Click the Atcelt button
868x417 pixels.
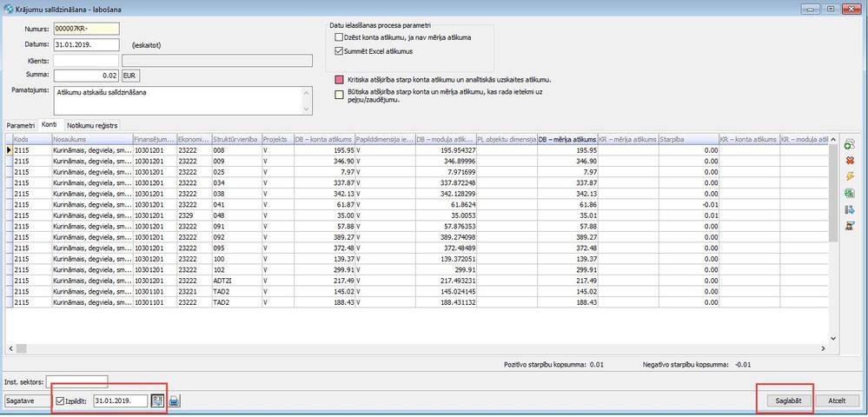tap(837, 400)
